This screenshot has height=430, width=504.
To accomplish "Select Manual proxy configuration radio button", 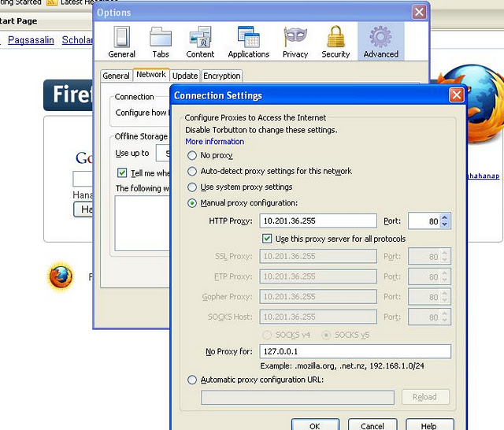I will click(x=192, y=203).
